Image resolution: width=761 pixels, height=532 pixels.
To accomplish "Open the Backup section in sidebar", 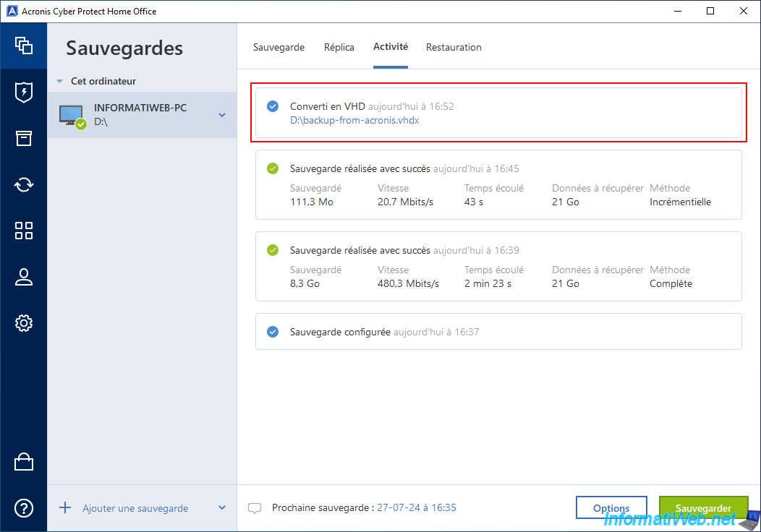I will (x=23, y=46).
